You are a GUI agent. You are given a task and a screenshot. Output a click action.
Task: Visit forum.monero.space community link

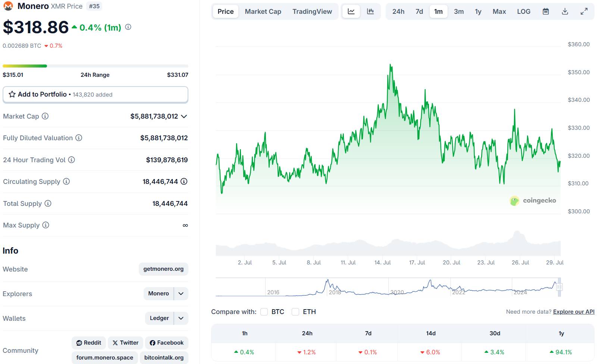[105, 358]
